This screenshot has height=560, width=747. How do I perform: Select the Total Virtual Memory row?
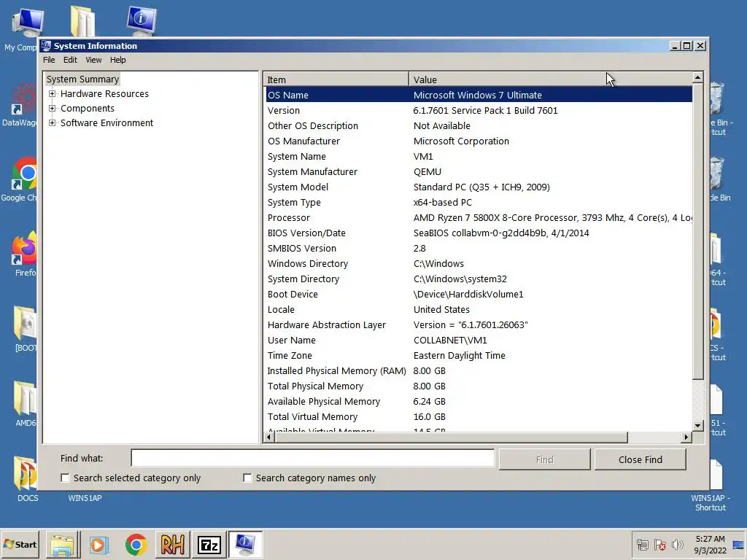(479, 416)
